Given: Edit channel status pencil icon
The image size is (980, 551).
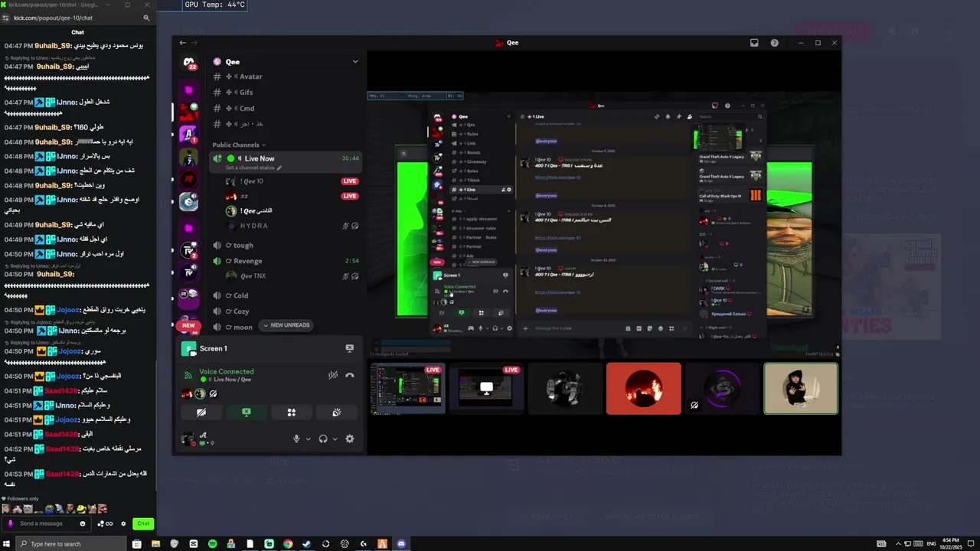Looking at the screenshot, I should tap(279, 168).
